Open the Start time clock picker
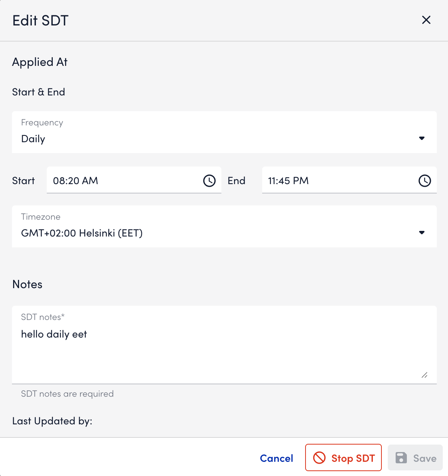The width and height of the screenshot is (448, 476). (209, 181)
